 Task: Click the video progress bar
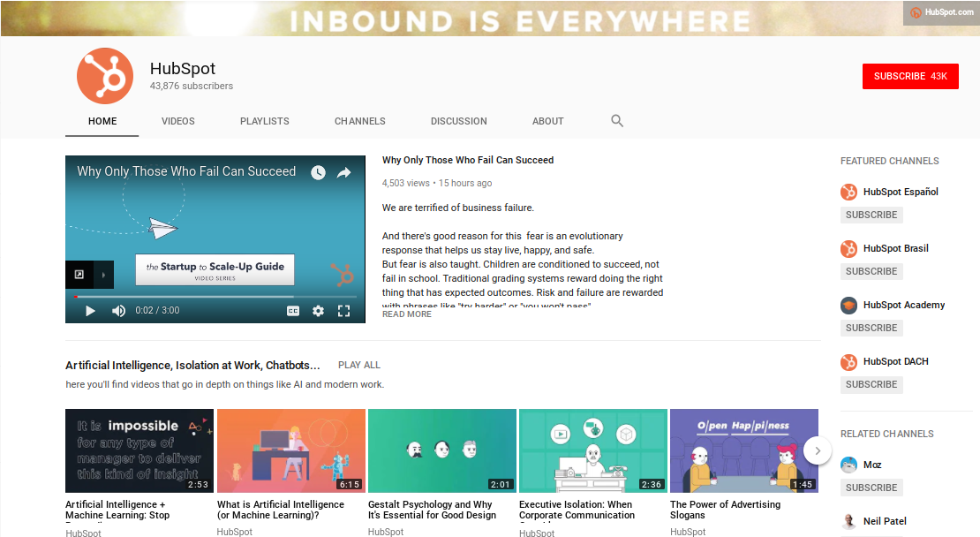[x=215, y=296]
